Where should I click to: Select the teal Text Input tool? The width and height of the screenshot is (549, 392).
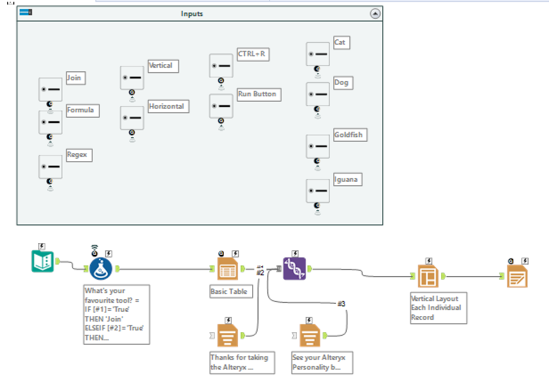click(42, 261)
